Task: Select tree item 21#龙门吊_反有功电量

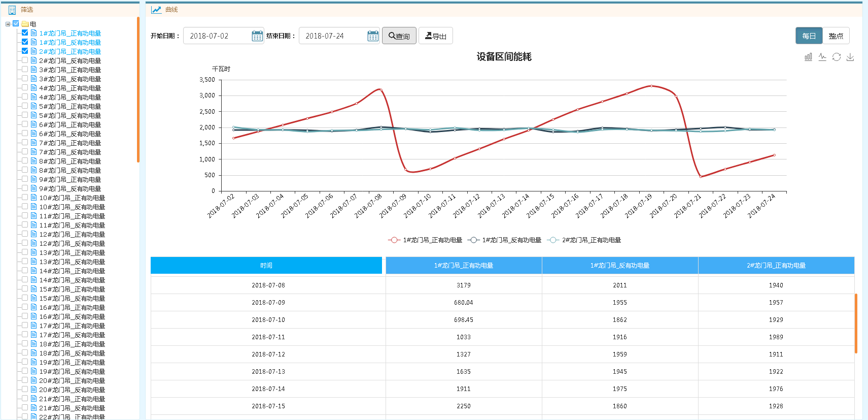Action: coord(72,408)
